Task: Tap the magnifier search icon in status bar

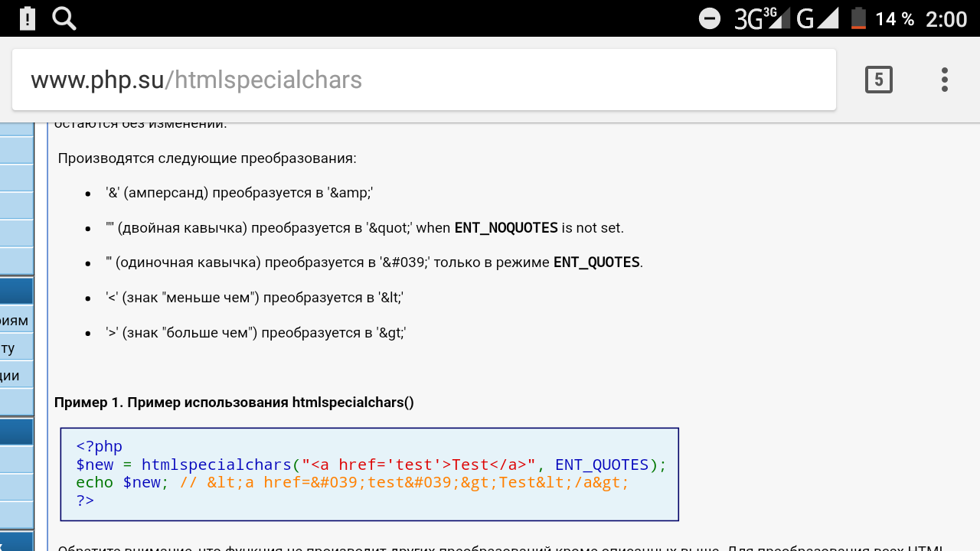Action: [64, 18]
